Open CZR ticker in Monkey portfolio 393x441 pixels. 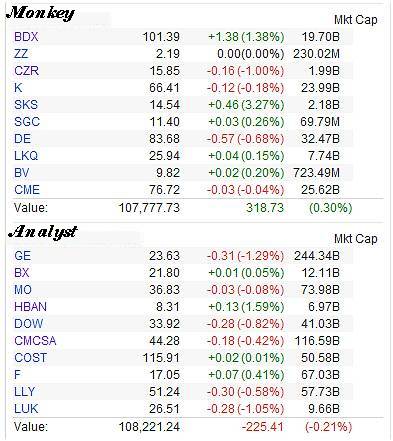(26, 71)
